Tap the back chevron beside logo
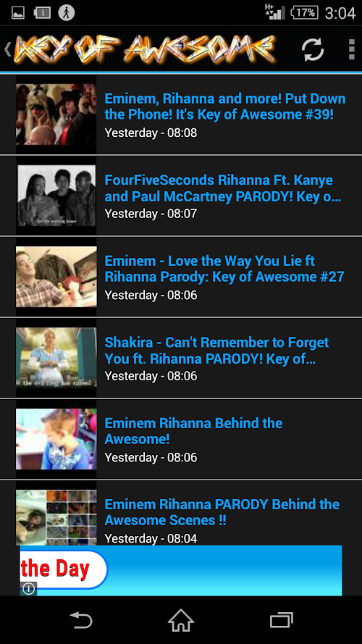Viewport: 362px width, 644px height. click(7, 49)
